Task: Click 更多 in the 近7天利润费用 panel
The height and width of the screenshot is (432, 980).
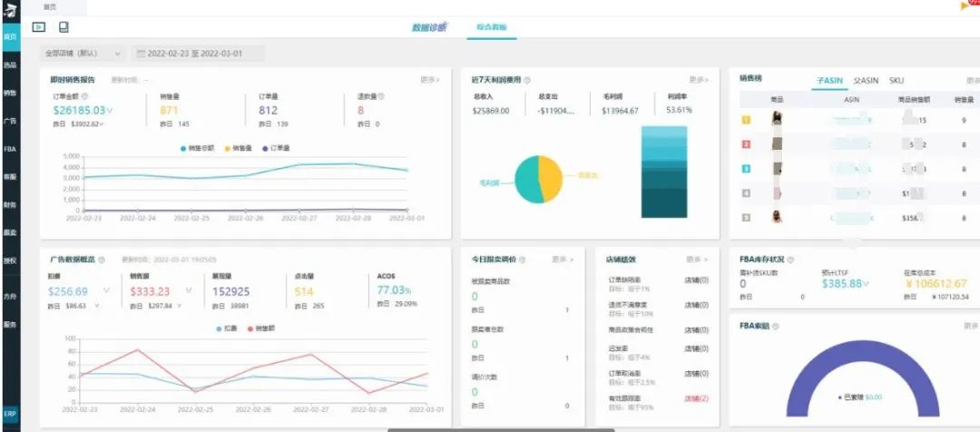Action: tap(700, 80)
